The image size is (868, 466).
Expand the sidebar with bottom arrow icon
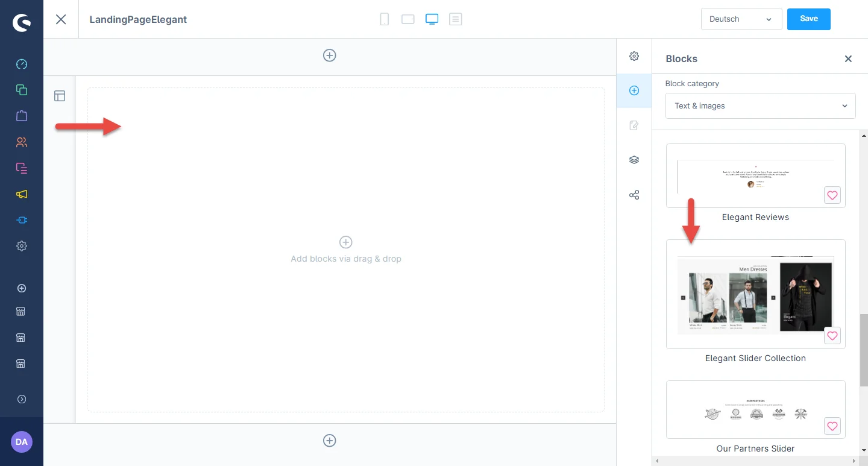(x=22, y=399)
